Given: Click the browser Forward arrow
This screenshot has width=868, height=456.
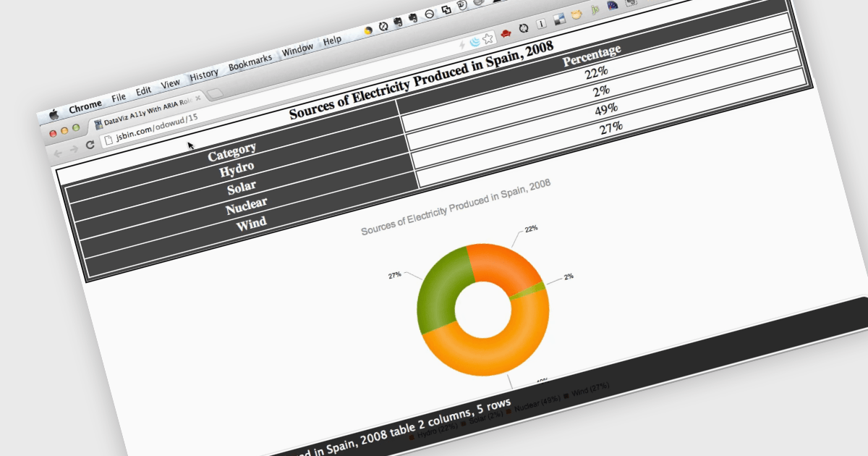Looking at the screenshot, I should tap(74, 148).
